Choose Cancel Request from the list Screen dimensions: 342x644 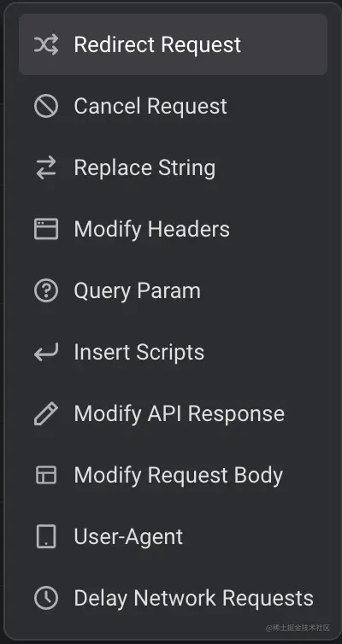pos(173,107)
